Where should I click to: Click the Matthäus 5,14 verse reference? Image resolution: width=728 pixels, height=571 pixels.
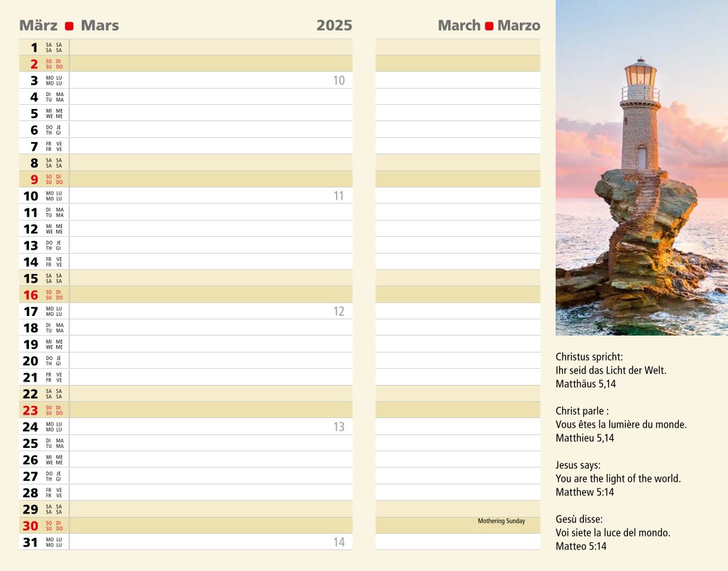585,384
